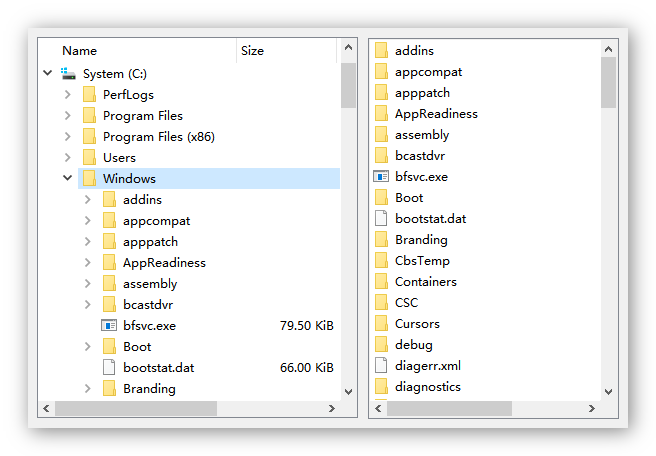Collapse the Windows folder node
The image size is (656, 456).
67,179
